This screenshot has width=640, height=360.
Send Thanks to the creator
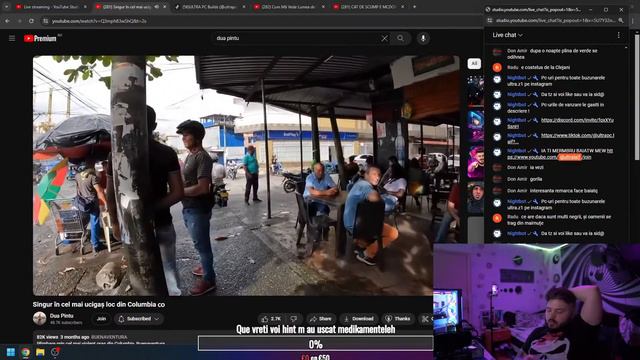coord(398,319)
